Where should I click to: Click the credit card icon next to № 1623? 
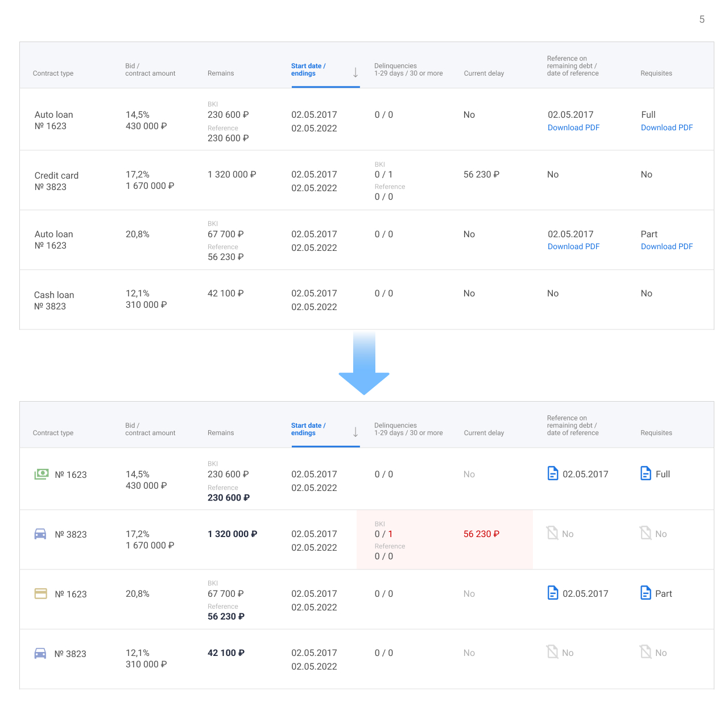(x=40, y=593)
